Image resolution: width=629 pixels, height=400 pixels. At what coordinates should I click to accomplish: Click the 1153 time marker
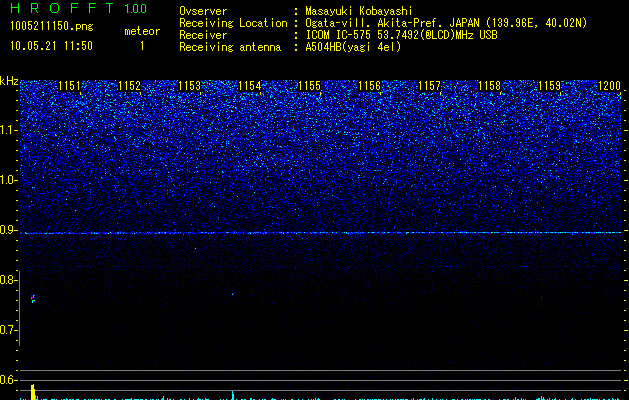[189, 86]
